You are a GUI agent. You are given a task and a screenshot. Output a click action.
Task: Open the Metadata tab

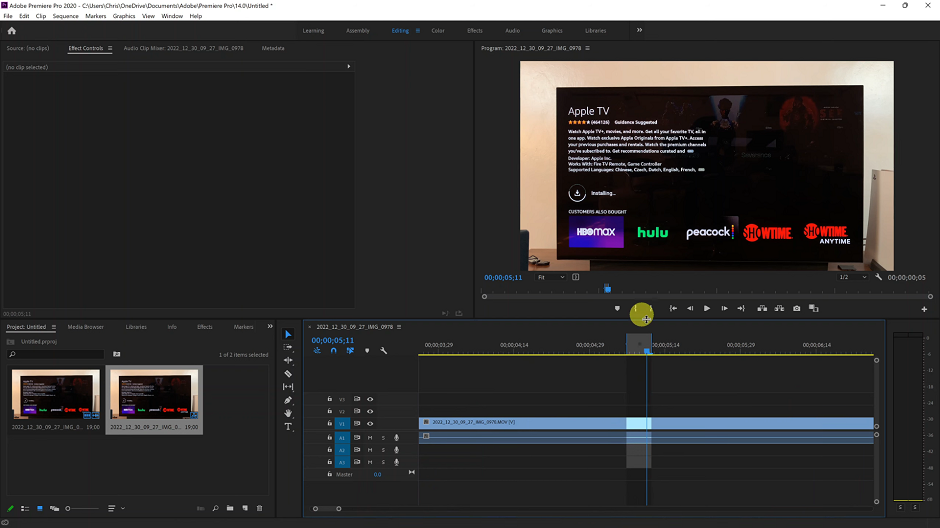click(x=273, y=48)
